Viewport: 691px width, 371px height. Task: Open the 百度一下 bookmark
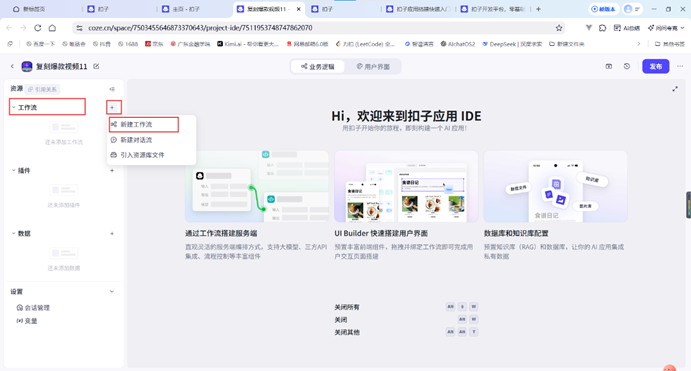tap(41, 44)
